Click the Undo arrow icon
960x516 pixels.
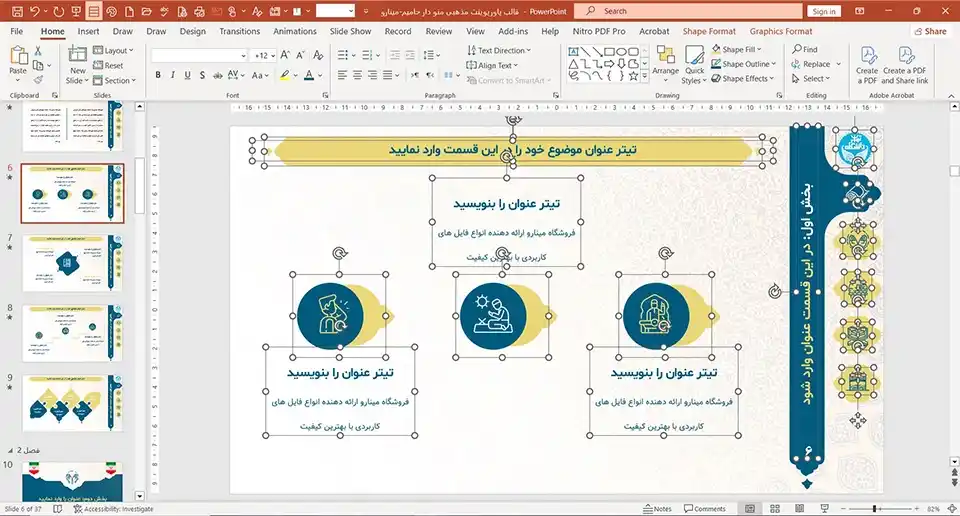(x=34, y=12)
